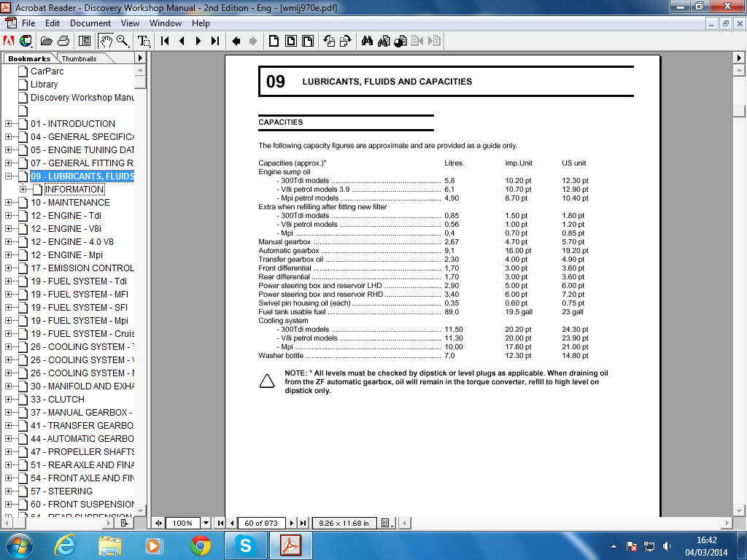Expand the 04 - GENERAL SPECIFICATION bookmark

click(x=9, y=136)
